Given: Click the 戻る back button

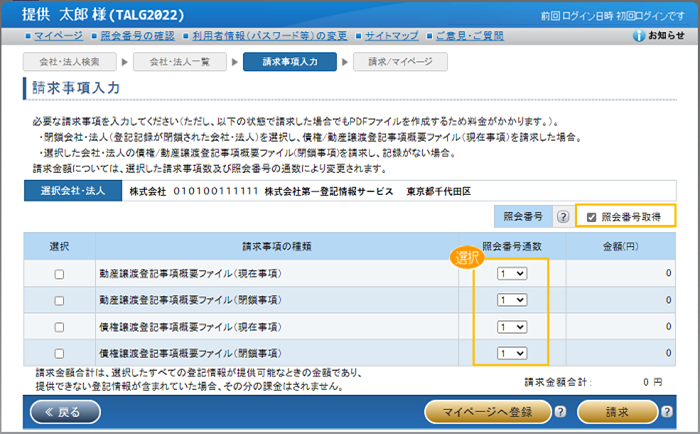Looking at the screenshot, I should (x=65, y=412).
